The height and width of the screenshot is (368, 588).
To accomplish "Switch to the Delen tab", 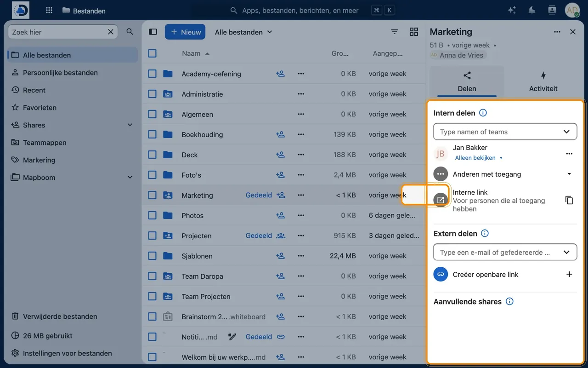I will 467,82.
